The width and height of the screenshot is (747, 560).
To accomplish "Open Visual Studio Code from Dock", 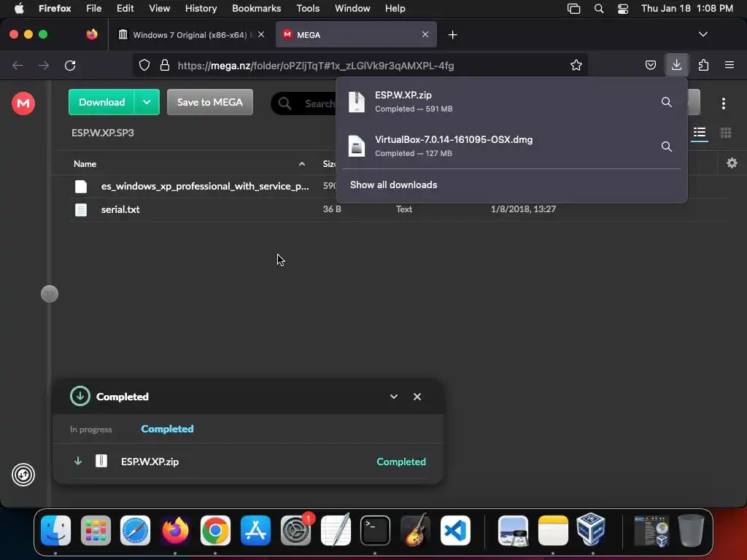I will [455, 531].
